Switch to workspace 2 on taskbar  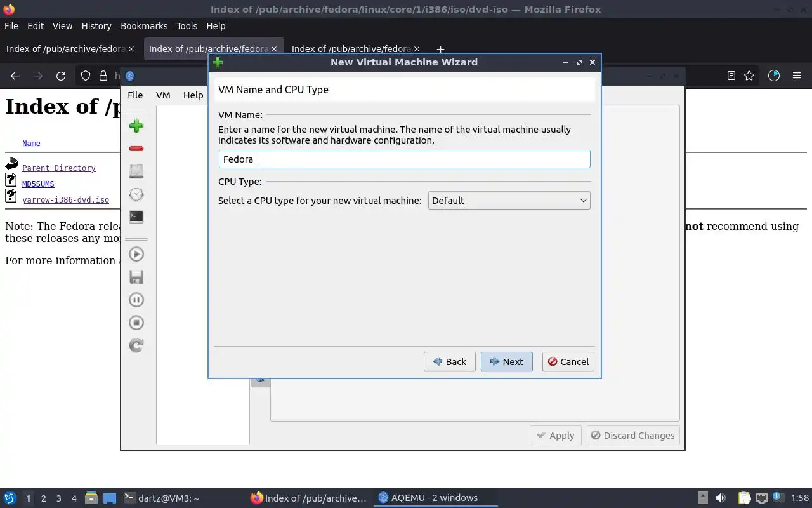[x=44, y=498]
